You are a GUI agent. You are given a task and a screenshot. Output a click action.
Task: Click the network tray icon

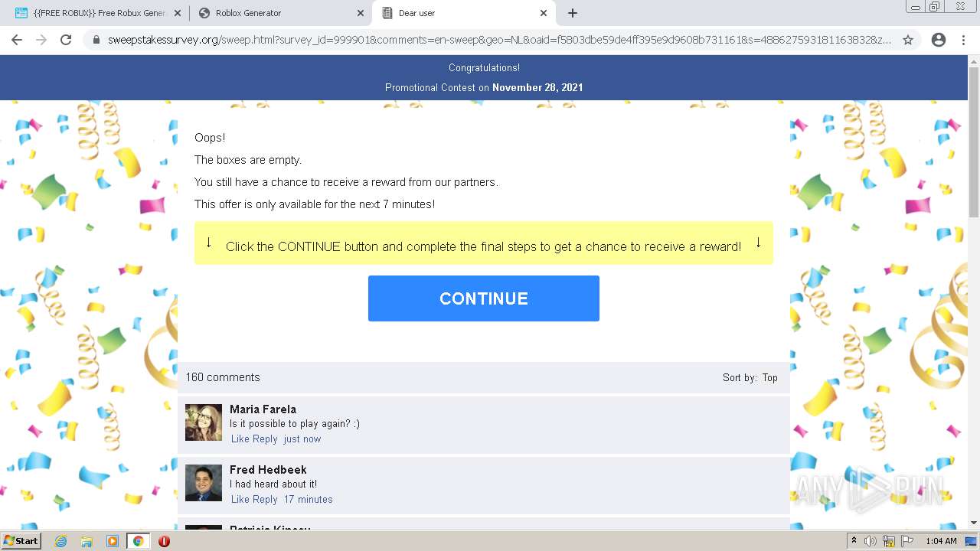889,541
